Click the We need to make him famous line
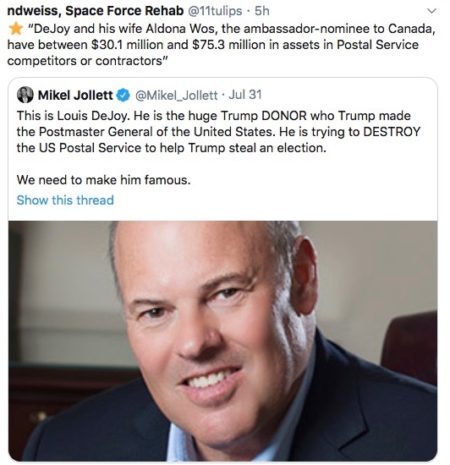 (104, 180)
